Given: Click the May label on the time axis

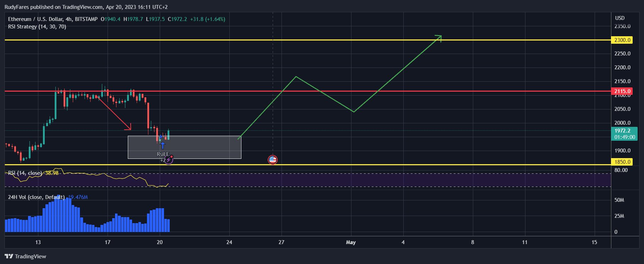Looking at the screenshot, I should click(351, 242).
